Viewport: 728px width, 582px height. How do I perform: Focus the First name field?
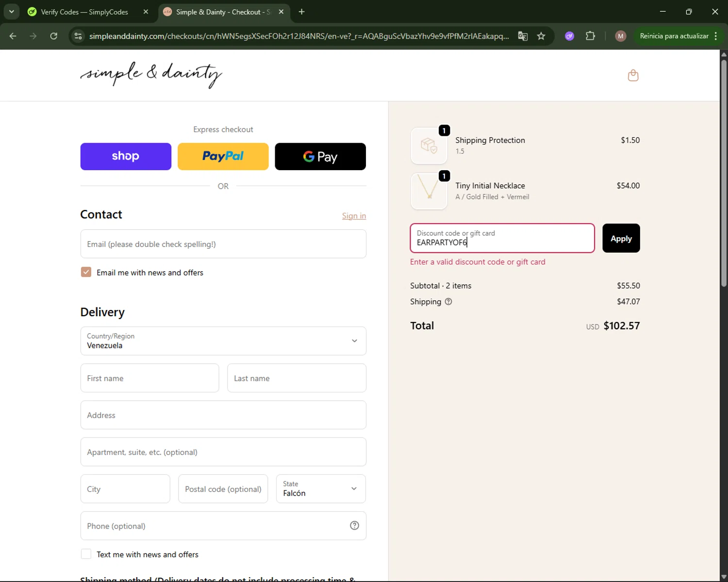click(149, 378)
